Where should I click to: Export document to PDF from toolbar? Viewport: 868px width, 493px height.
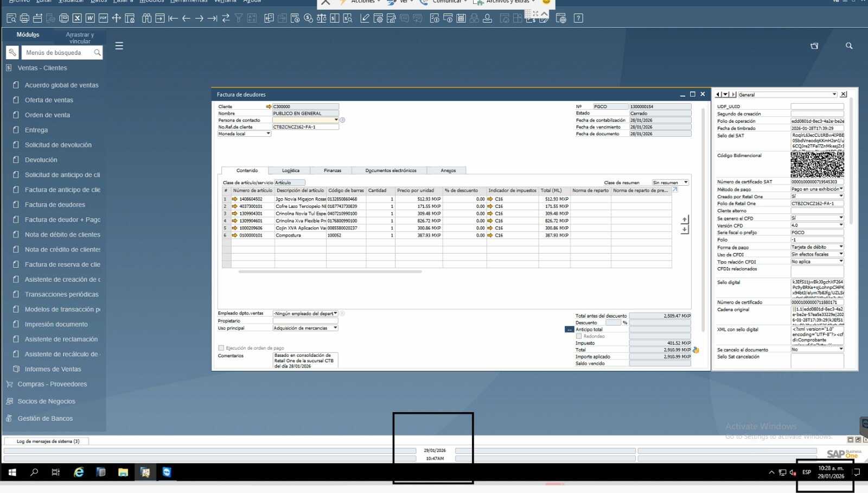pos(103,18)
